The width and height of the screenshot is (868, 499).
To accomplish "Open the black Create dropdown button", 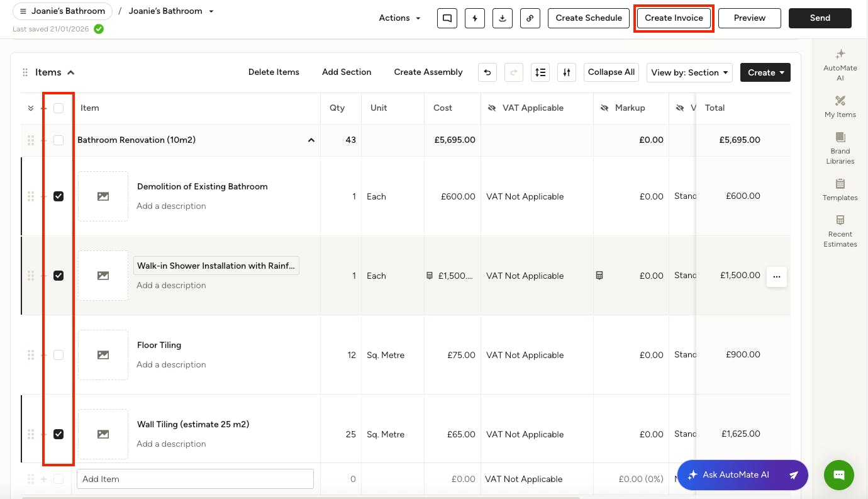I will pyautogui.click(x=765, y=72).
